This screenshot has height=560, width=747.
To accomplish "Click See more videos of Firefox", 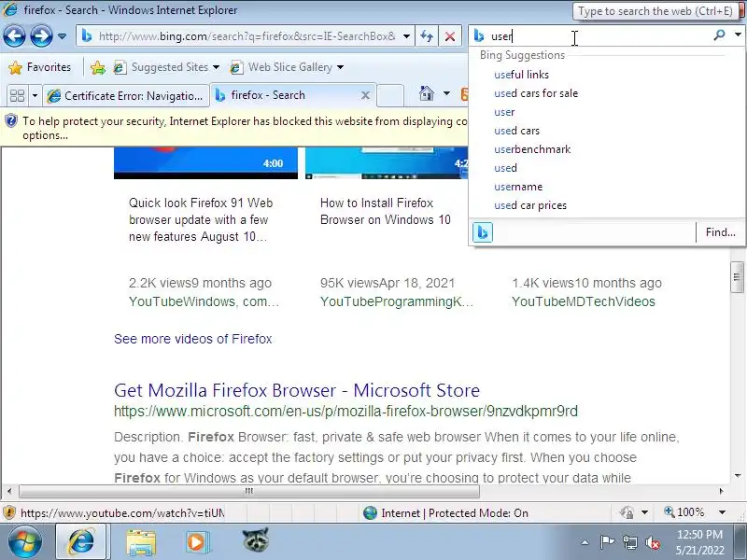I will (193, 339).
